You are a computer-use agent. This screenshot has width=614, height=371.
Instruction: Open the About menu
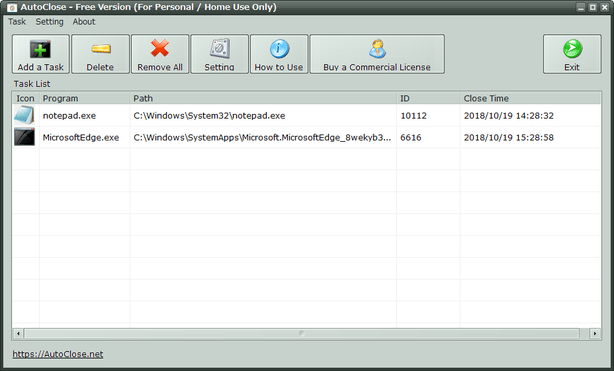(x=84, y=22)
